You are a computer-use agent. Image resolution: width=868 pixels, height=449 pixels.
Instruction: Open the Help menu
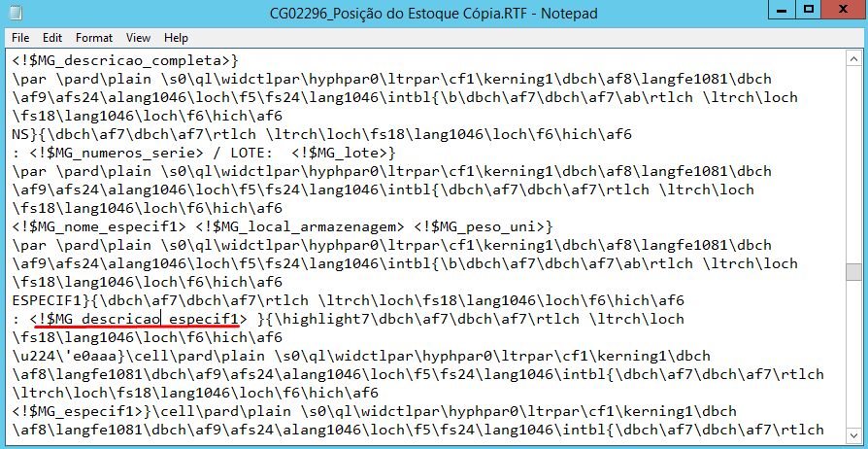pyautogui.click(x=176, y=38)
